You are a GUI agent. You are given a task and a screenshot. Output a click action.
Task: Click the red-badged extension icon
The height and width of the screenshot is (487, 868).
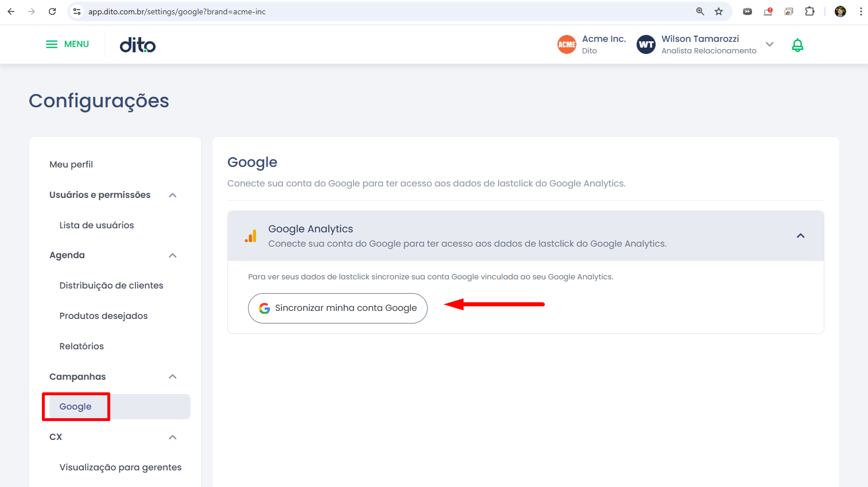(x=768, y=11)
